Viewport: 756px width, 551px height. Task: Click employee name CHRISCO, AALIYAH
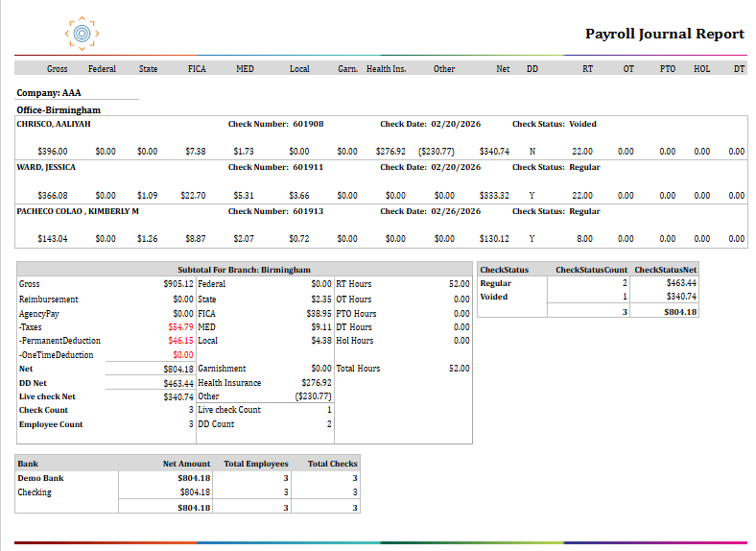(54, 124)
